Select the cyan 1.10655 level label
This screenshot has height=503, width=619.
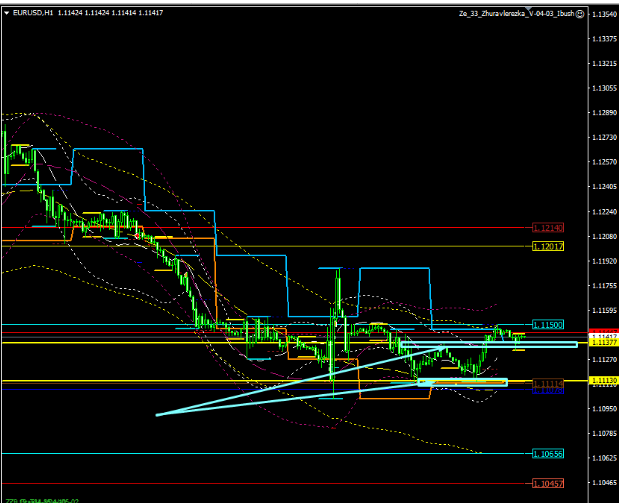[548, 454]
